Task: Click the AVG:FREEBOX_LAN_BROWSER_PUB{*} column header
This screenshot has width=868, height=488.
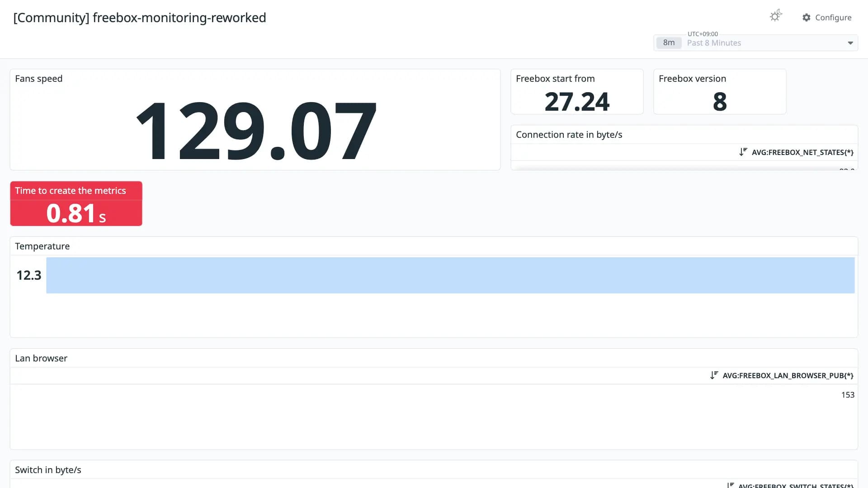Action: point(788,375)
